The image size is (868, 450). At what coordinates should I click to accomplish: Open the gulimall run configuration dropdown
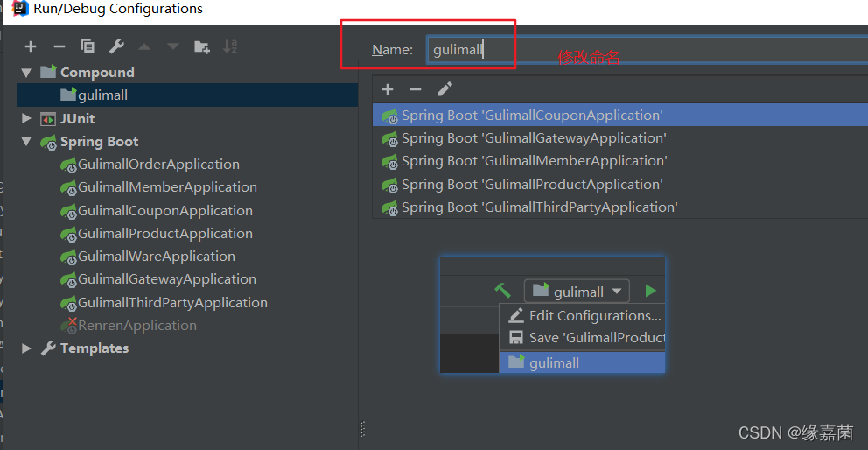click(577, 291)
